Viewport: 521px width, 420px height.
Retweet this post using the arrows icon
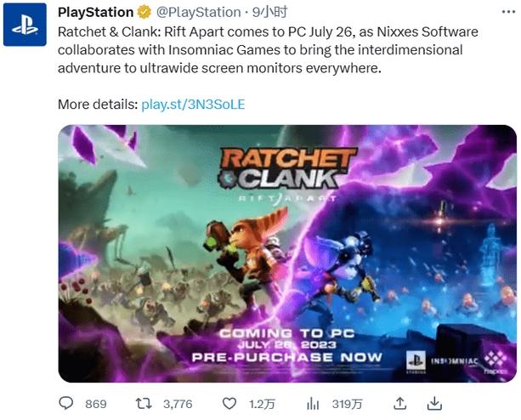144,402
